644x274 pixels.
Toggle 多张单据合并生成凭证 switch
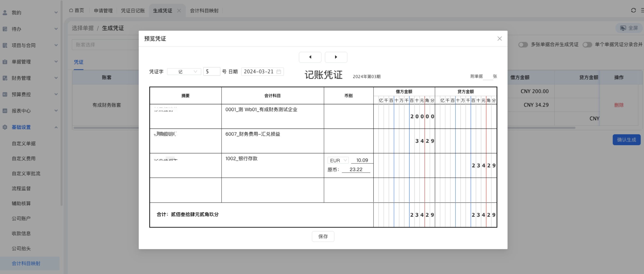[523, 45]
